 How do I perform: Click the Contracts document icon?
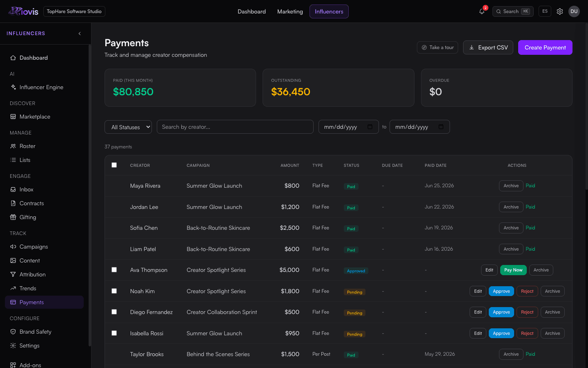13,203
